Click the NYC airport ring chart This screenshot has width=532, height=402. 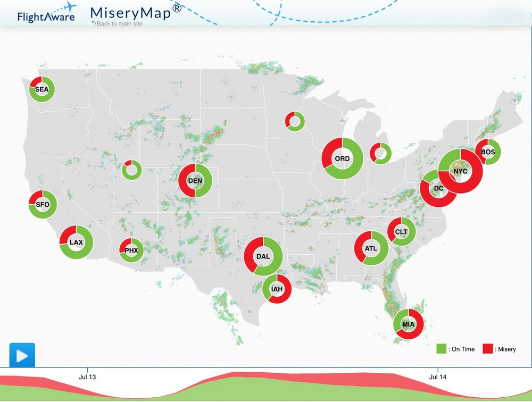point(461,171)
